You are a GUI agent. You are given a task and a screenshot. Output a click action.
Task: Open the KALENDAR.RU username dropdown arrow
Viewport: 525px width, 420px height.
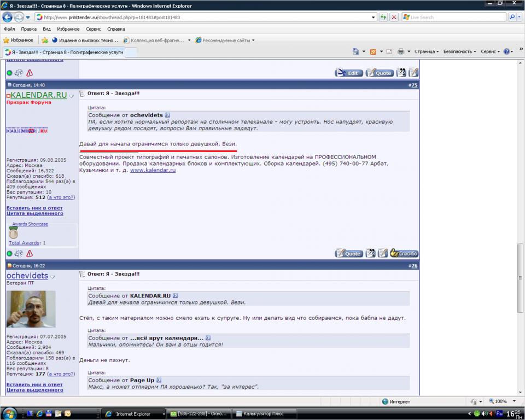point(71,96)
